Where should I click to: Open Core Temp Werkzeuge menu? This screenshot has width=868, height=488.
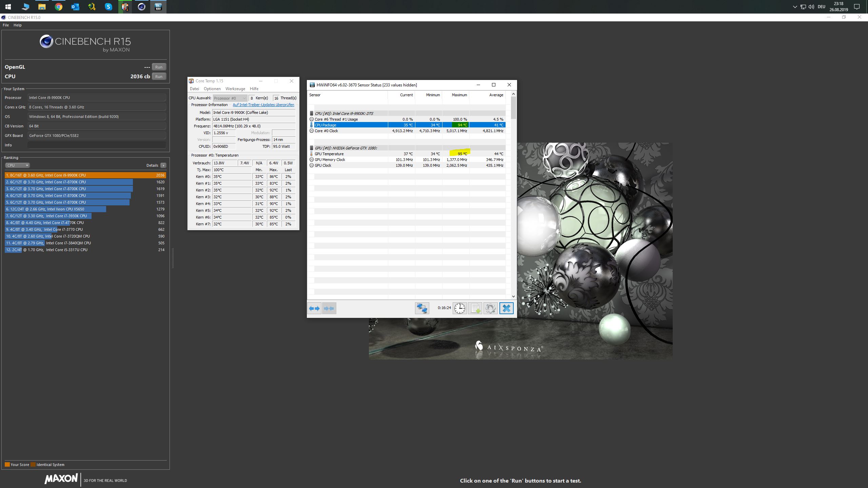(x=235, y=89)
